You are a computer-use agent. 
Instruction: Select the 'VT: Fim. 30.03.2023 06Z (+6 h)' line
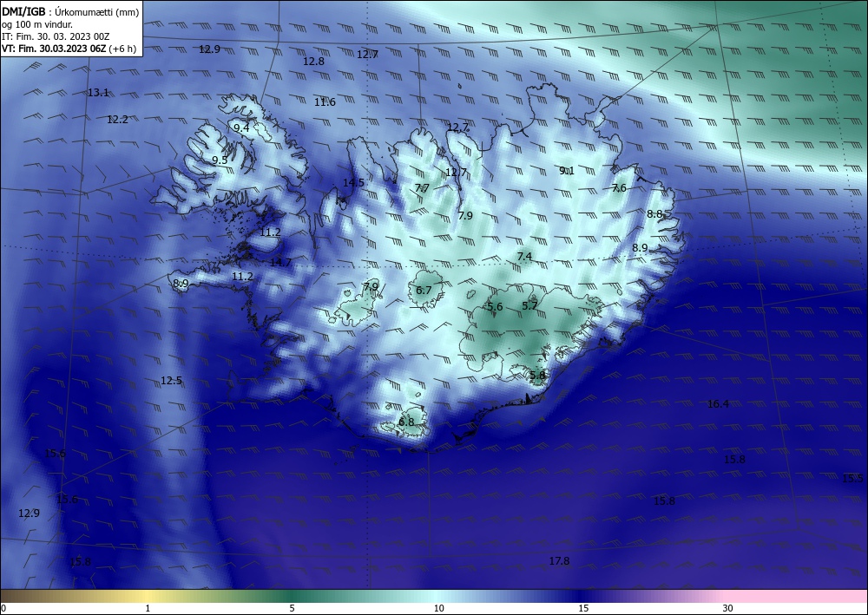[69, 49]
